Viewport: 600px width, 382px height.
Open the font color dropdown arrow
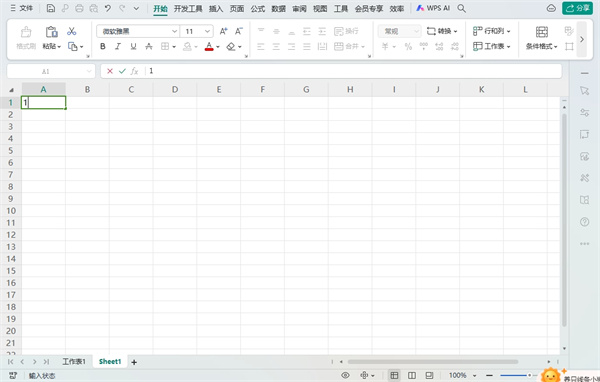[218, 47]
